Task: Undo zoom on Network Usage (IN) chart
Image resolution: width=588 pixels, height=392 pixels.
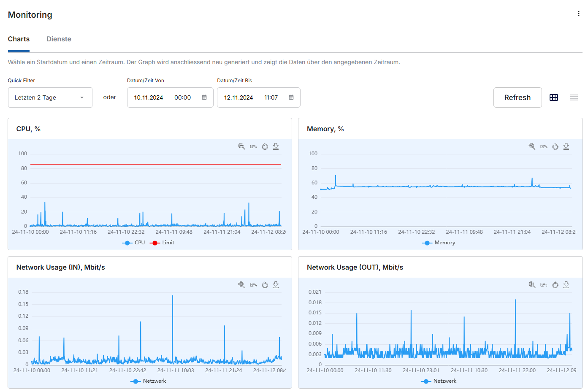Action: pos(253,285)
